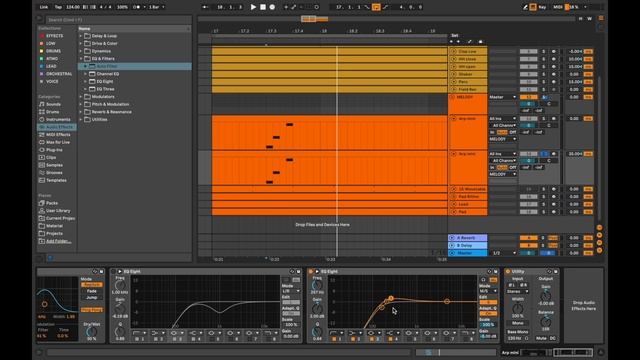Toggle Automation Arm button
The width and height of the screenshot is (640, 360).
(x=293, y=7)
